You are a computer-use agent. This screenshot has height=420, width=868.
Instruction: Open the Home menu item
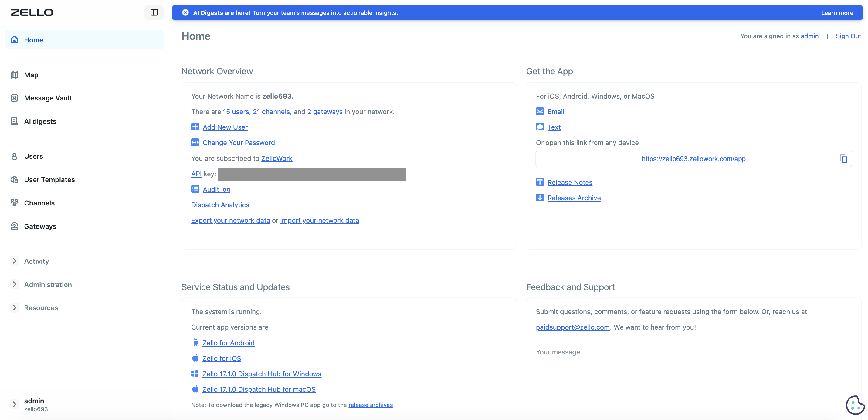[84, 40]
